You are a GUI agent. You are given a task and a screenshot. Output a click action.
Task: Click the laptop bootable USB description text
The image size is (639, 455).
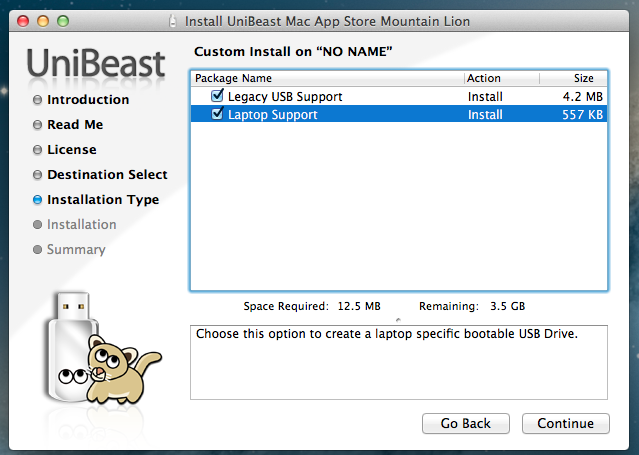[x=387, y=334]
